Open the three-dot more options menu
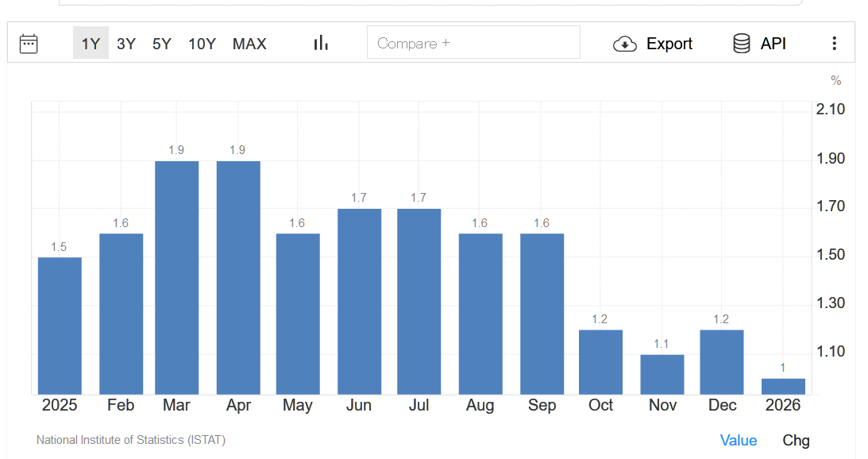 (834, 44)
